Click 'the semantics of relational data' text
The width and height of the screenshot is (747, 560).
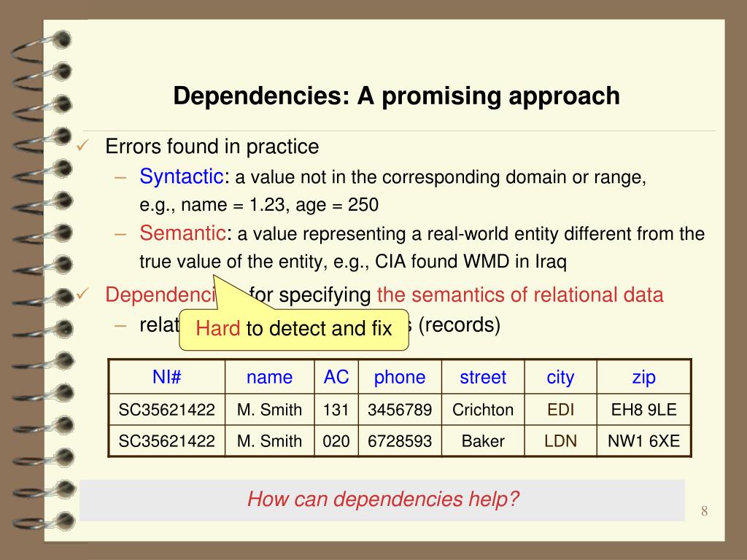519,295
